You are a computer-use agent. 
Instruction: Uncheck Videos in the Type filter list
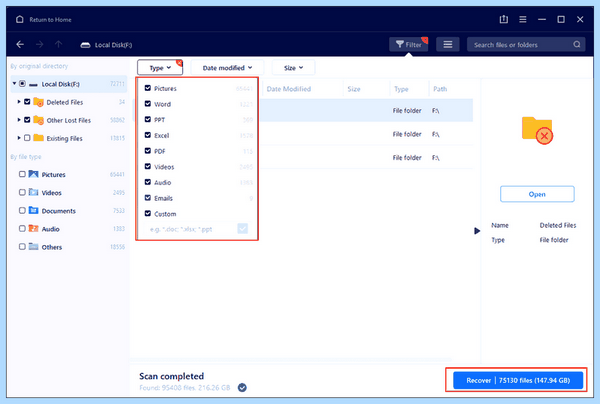click(x=148, y=166)
